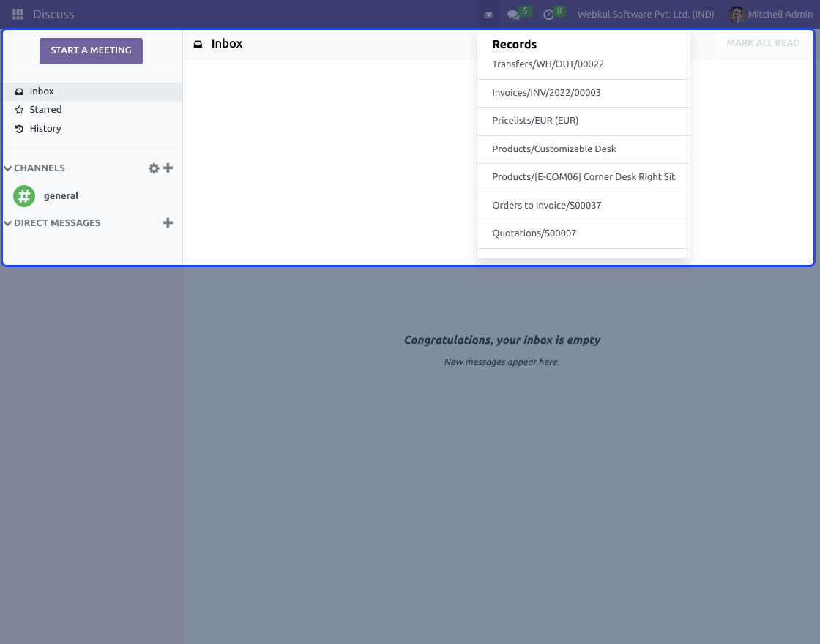Screen dimensions: 820x644
Task: Click the eye records icon in navbar
Action: click(488, 15)
